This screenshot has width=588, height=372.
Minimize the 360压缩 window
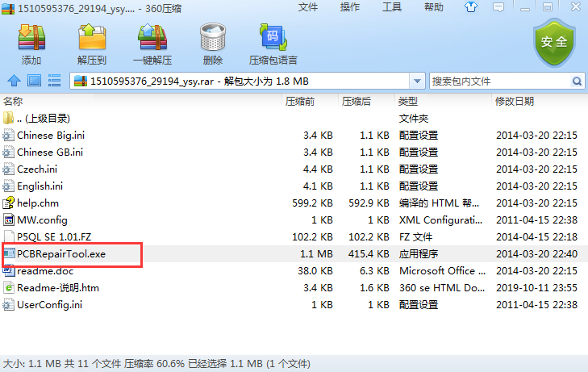pyautogui.click(x=525, y=7)
